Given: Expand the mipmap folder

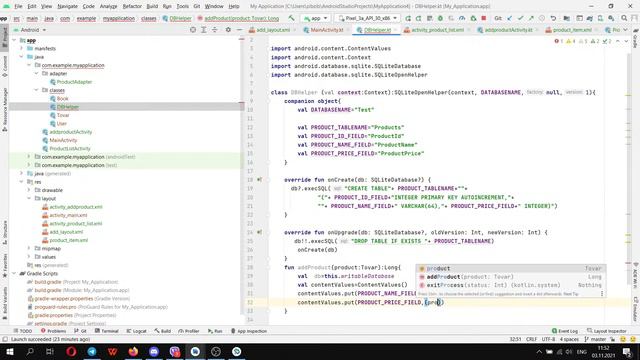Looking at the screenshot, I should (x=29, y=248).
